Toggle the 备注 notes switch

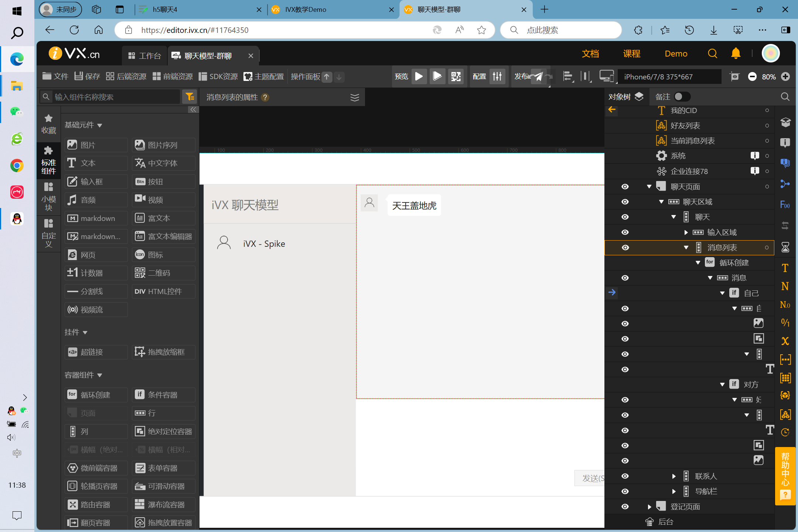(682, 97)
